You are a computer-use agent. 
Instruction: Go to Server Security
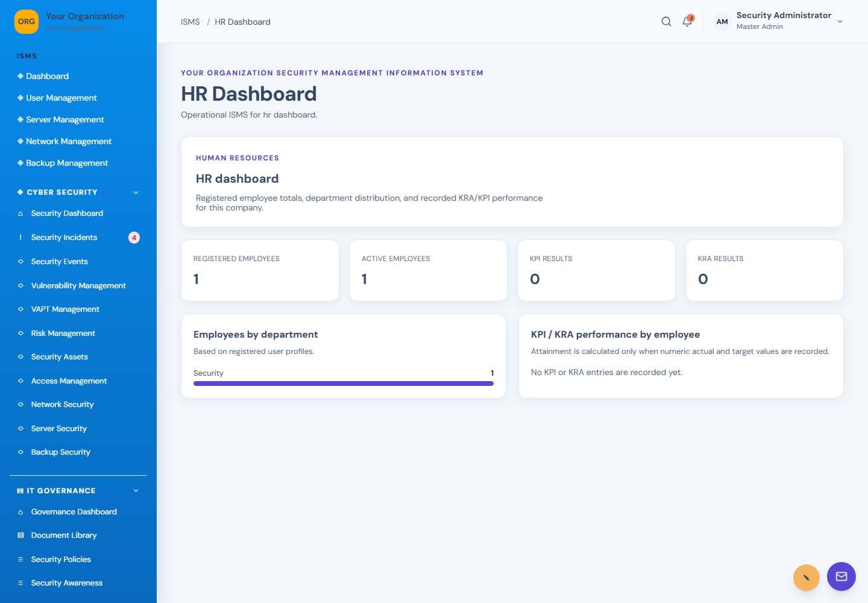coord(78,429)
